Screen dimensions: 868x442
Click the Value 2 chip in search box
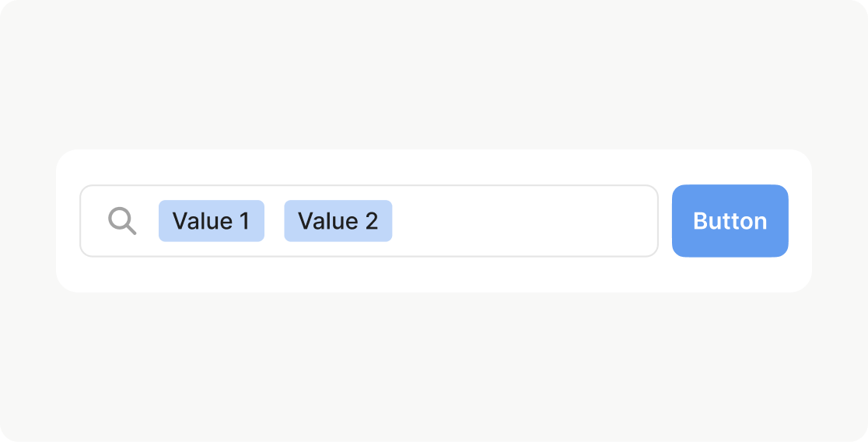click(x=338, y=221)
